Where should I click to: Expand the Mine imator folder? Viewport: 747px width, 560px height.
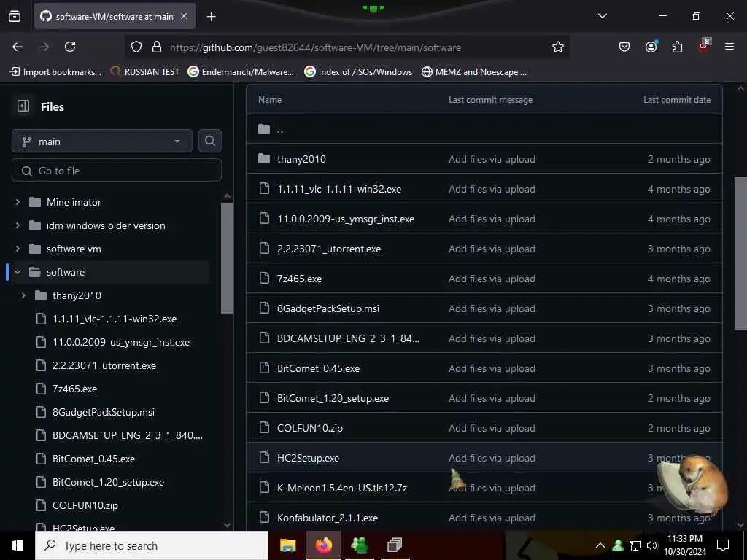tap(18, 202)
